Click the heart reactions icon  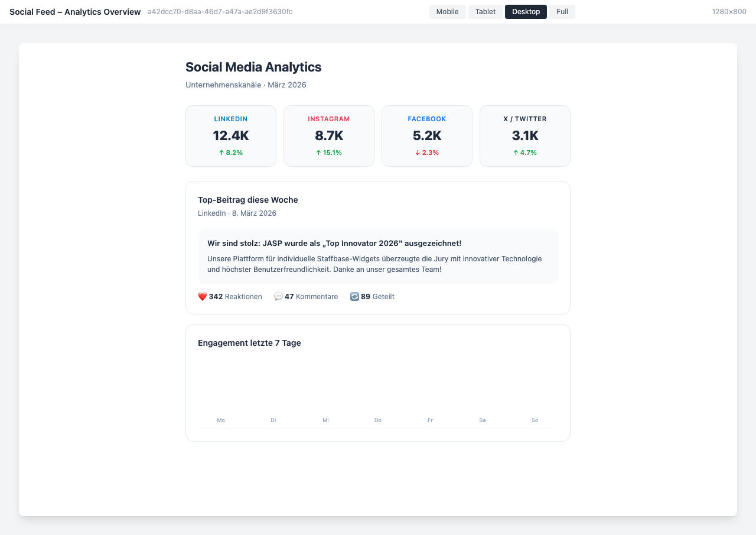tap(201, 296)
